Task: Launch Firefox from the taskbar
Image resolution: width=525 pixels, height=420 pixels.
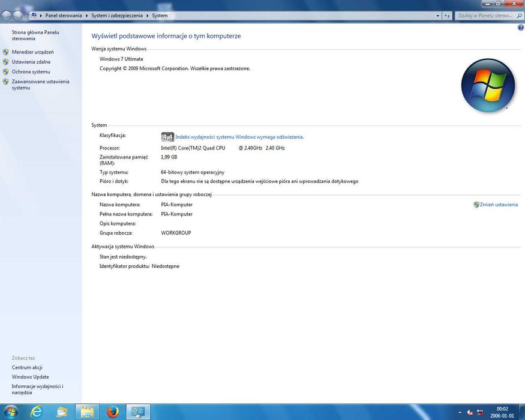Action: pyautogui.click(x=113, y=412)
